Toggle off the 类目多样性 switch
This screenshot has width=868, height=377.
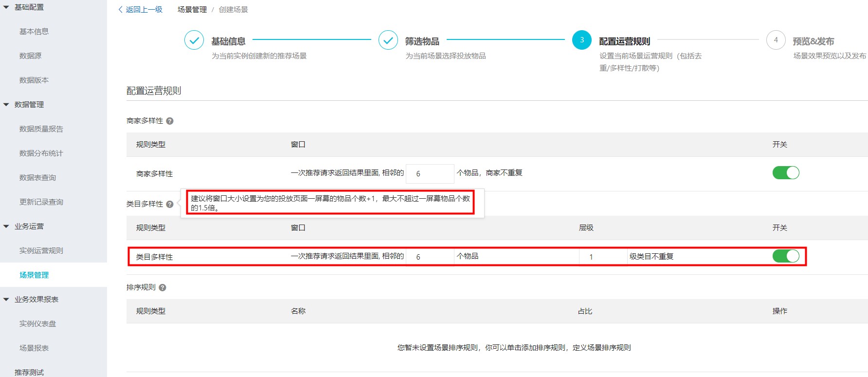(x=786, y=256)
